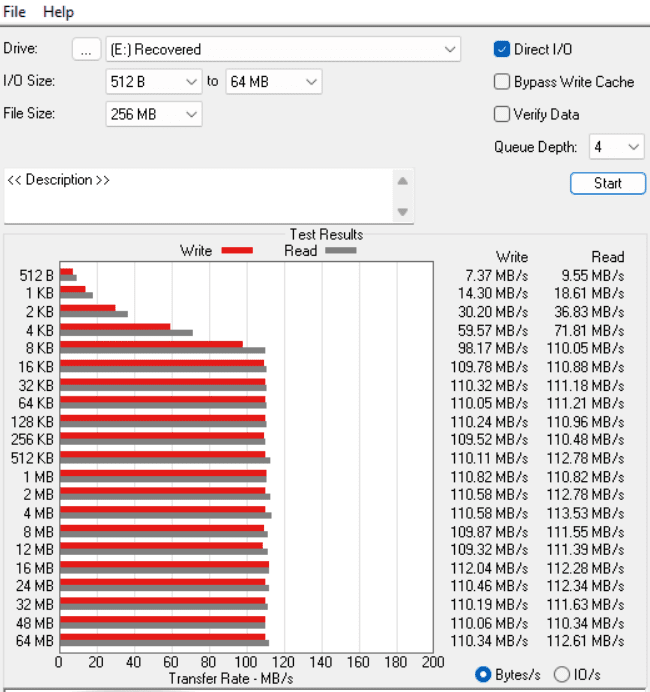
Task: Click the gray Read legend swatch
Action: point(341,251)
